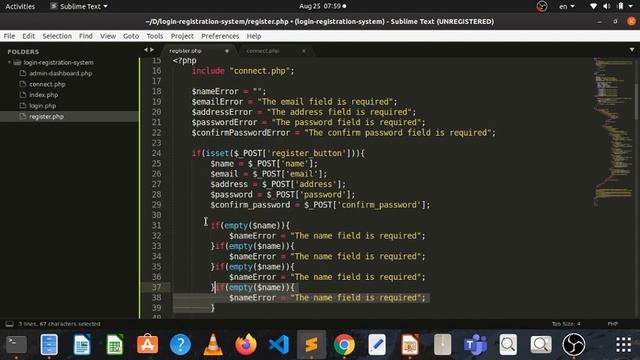Click the red tray indicator icon in top bar
The image size is (640, 360).
tap(542, 6)
